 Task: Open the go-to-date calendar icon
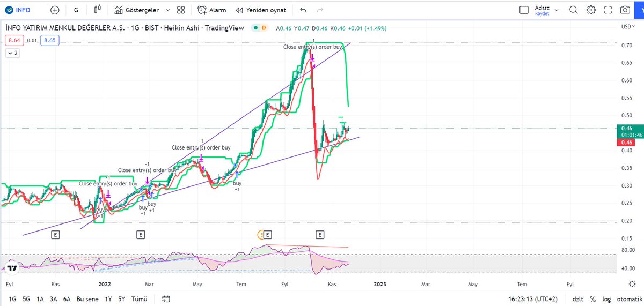166,298
